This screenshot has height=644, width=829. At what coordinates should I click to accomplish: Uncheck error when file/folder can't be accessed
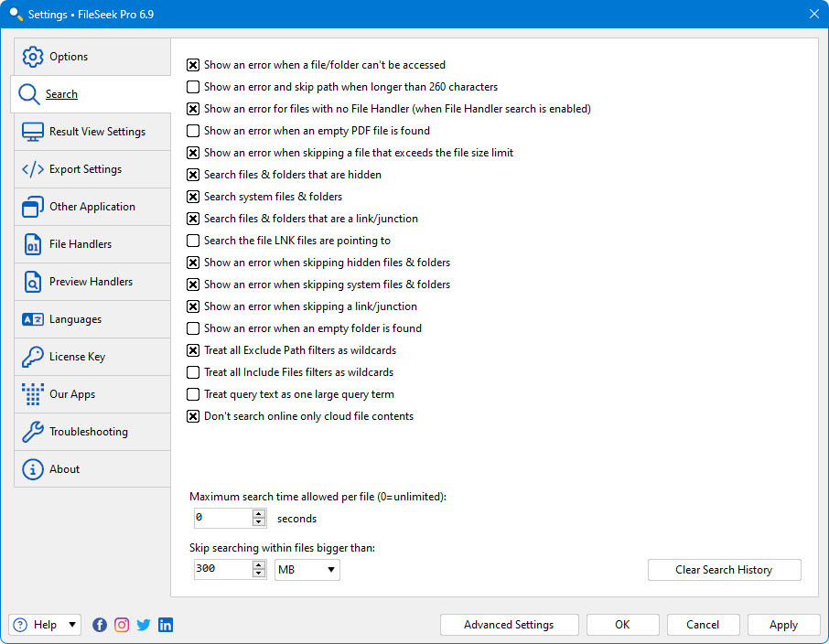(x=193, y=65)
